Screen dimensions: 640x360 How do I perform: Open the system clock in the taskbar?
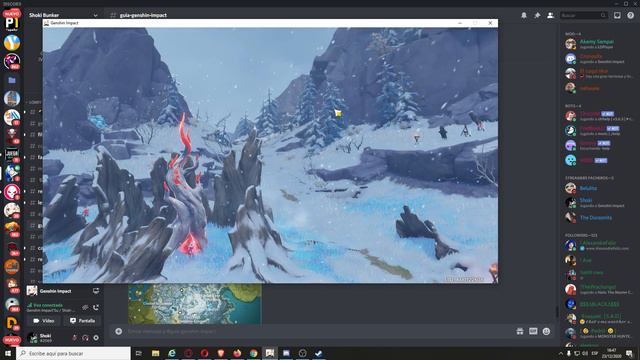(611, 353)
